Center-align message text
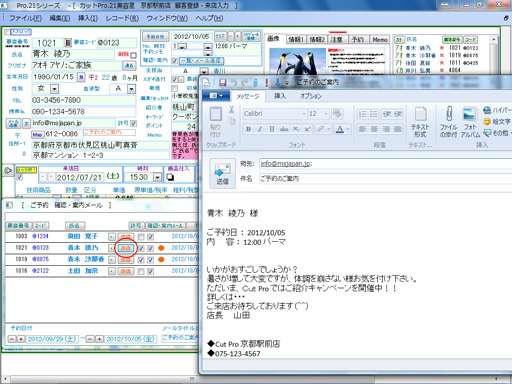 pyautogui.click(x=374, y=129)
